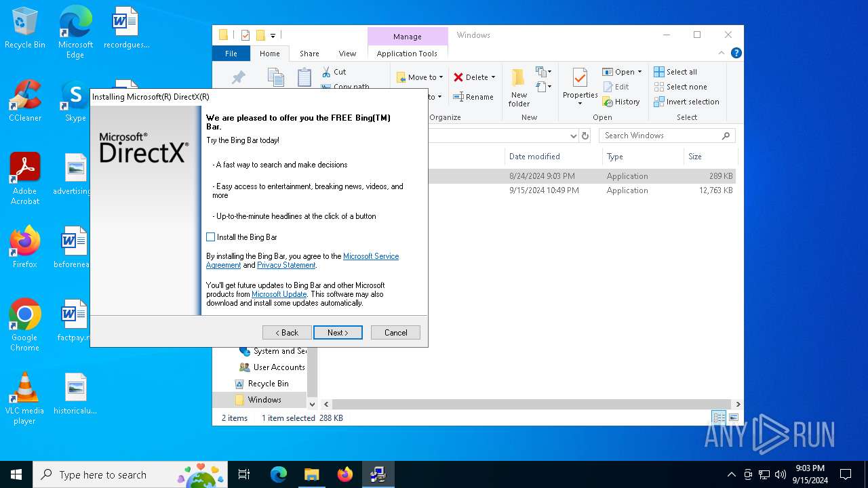Cancel the DirectX installation

point(395,333)
